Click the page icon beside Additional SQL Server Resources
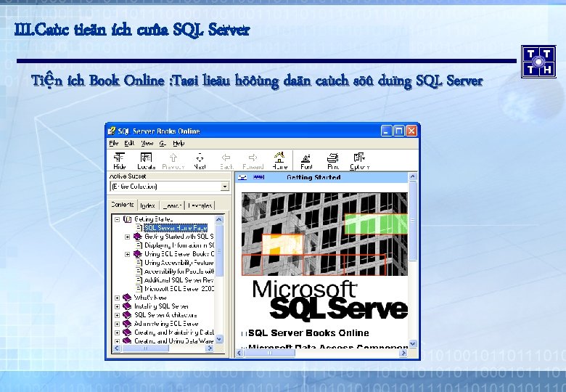This screenshot has height=392, width=566. [139, 279]
